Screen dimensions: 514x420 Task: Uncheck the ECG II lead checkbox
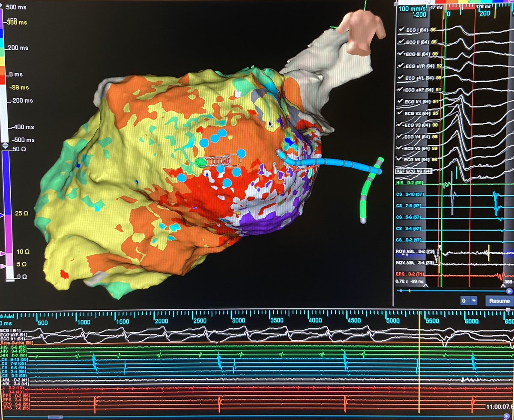click(402, 42)
